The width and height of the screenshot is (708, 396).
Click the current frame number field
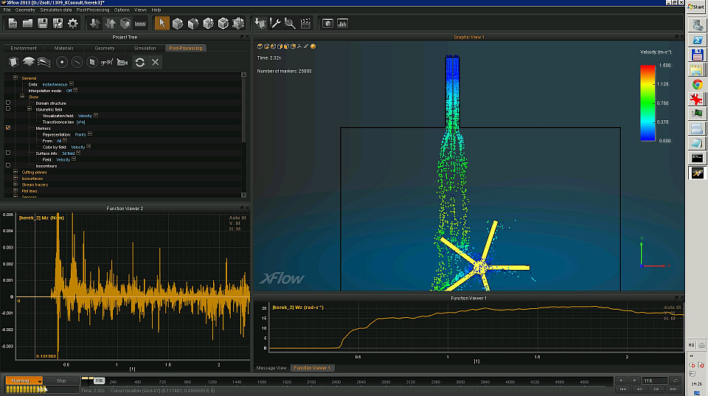[x=654, y=381]
